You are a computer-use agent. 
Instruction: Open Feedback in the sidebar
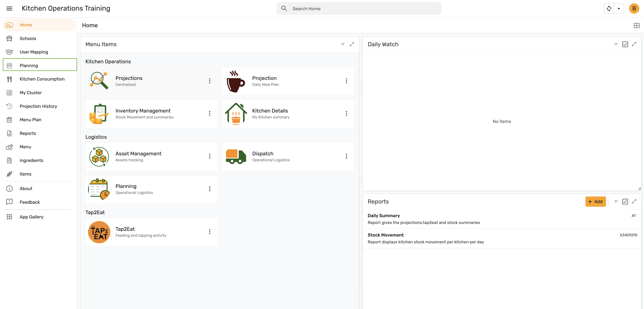click(39, 202)
